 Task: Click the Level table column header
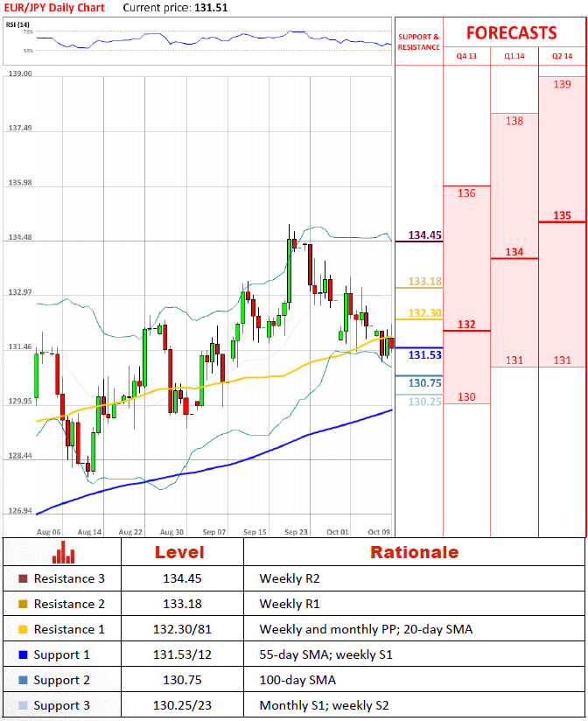pyautogui.click(x=179, y=552)
